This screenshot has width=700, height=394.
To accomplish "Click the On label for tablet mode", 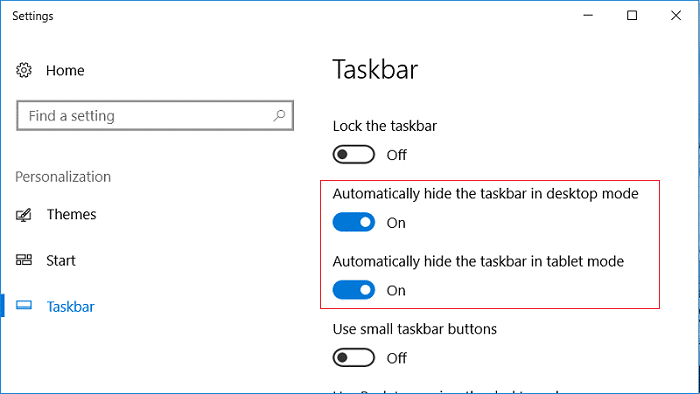I will coord(396,290).
